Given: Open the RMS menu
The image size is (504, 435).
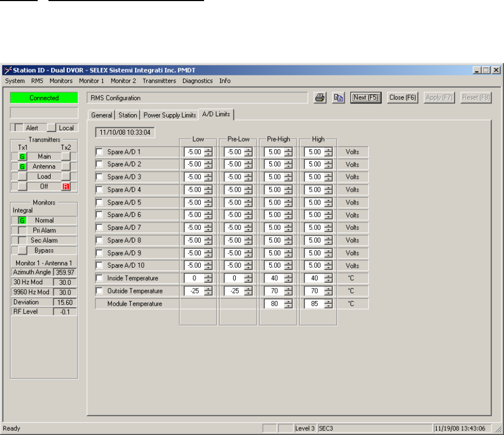Looking at the screenshot, I should 37,81.
